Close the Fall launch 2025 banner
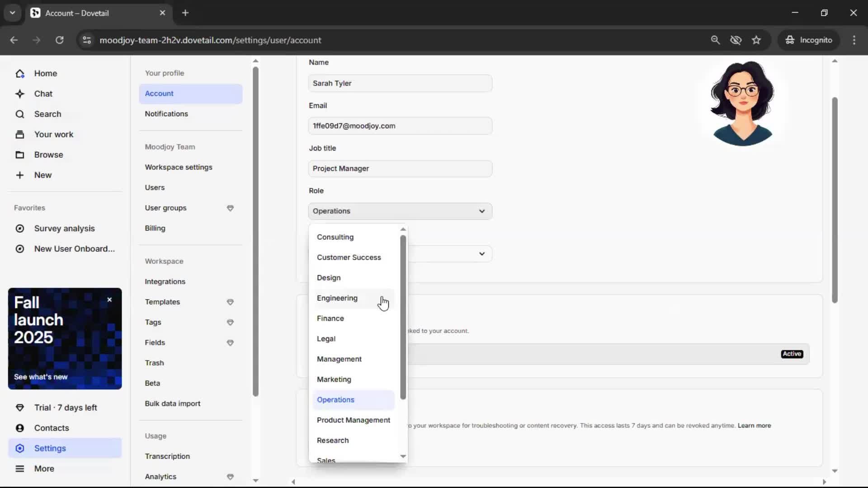 (109, 300)
